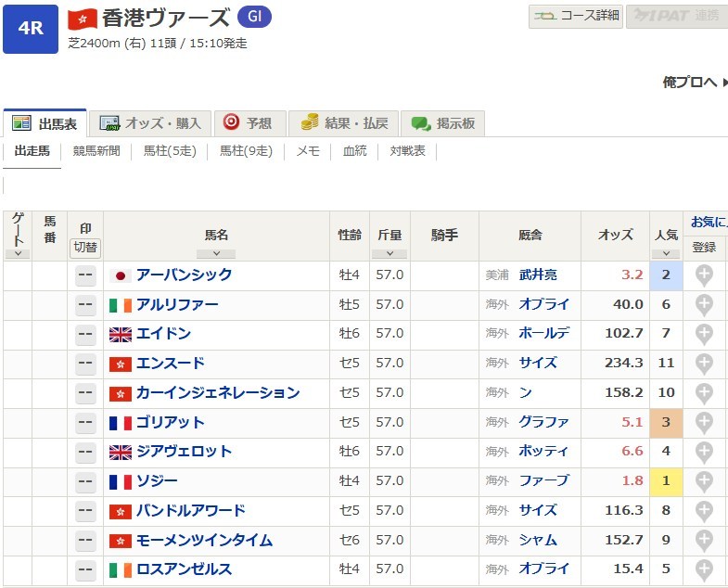The image size is (728, 588).
Task: Click the GI grade badge
Action: 254,17
